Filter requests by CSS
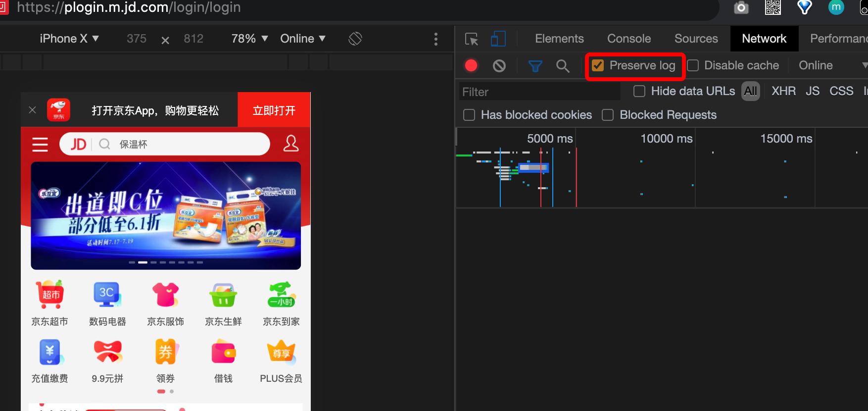The height and width of the screenshot is (411, 868). [x=841, y=91]
